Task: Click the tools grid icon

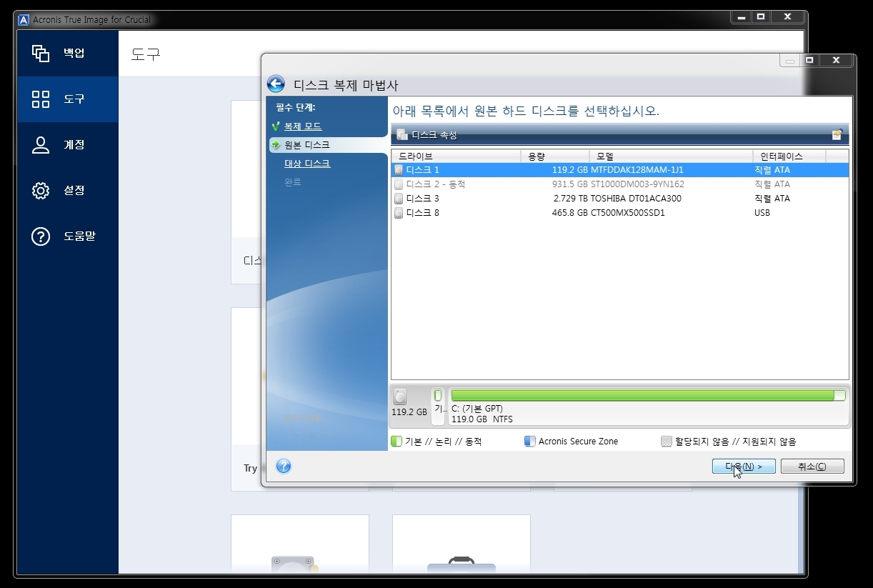Action: click(41, 99)
